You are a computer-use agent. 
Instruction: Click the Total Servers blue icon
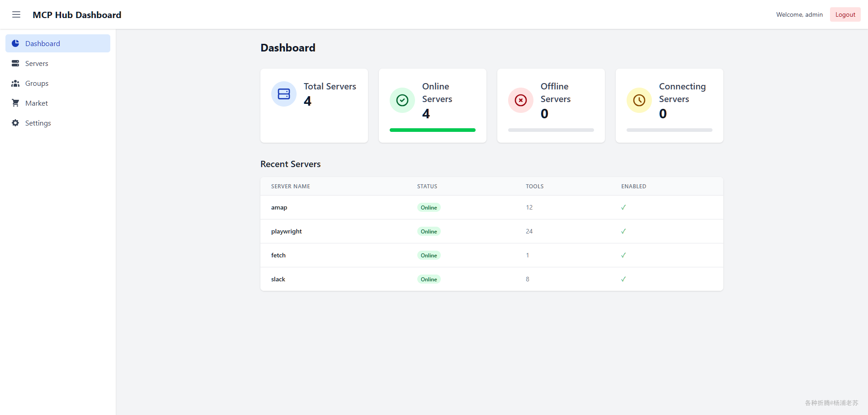tap(284, 94)
